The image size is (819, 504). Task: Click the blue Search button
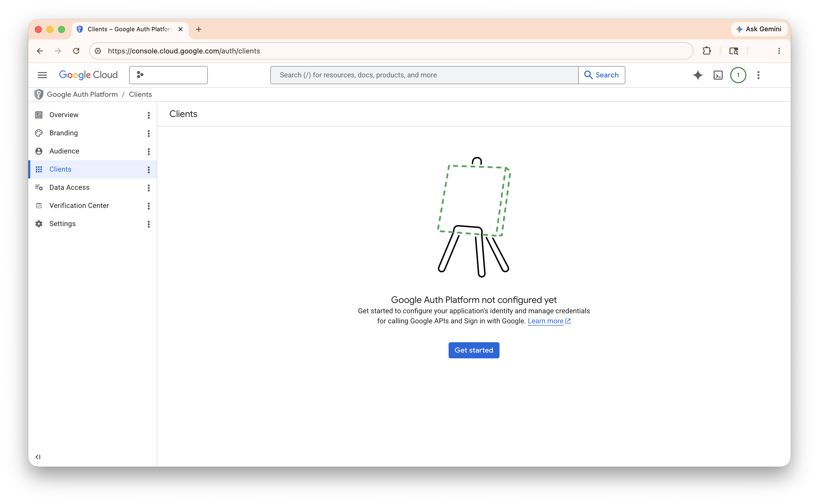tap(602, 75)
